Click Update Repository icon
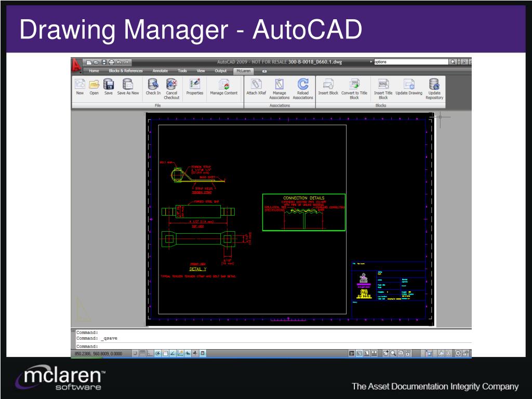Image resolution: width=532 pixels, height=399 pixels. click(x=434, y=88)
